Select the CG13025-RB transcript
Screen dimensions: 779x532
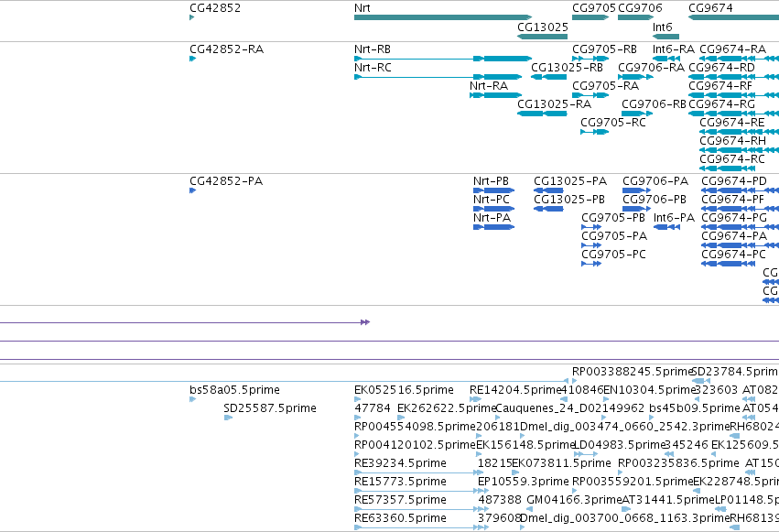click(x=549, y=77)
